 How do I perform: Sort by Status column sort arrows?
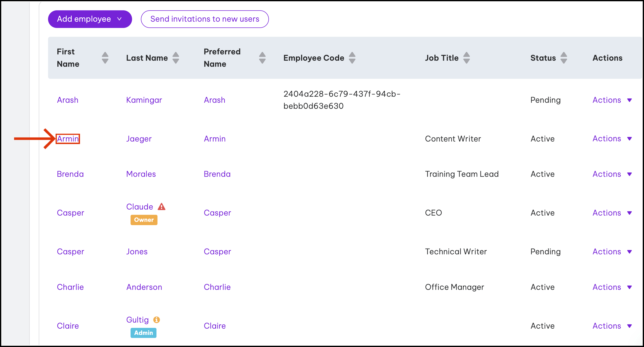pos(564,58)
